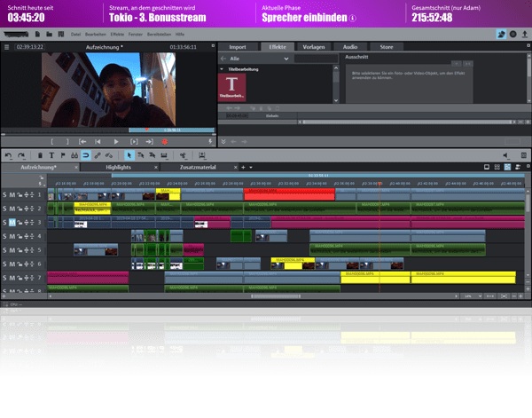This screenshot has width=532, height=418.
Task: Toggle Solo on track 1
Action: pyautogui.click(x=4, y=194)
